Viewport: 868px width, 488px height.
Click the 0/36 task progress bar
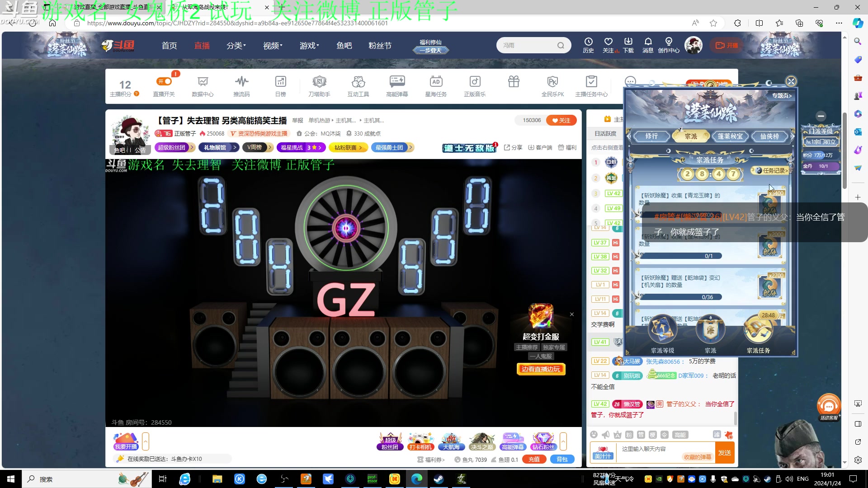(682, 297)
